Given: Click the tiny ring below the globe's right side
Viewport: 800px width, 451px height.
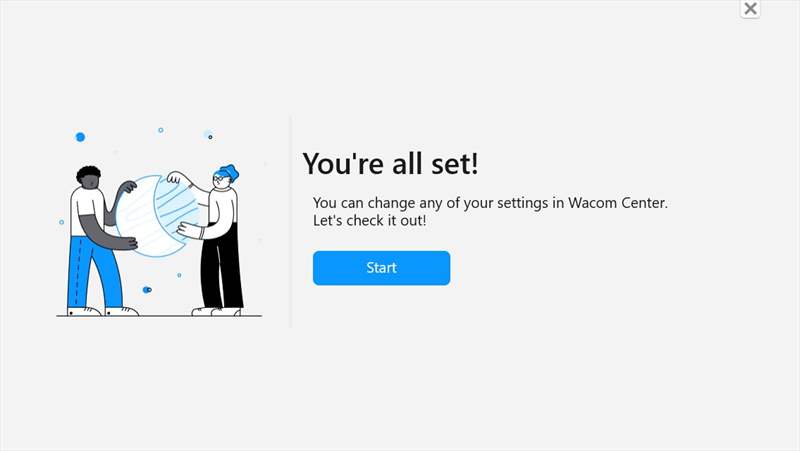Looking at the screenshot, I should pyautogui.click(x=179, y=275).
